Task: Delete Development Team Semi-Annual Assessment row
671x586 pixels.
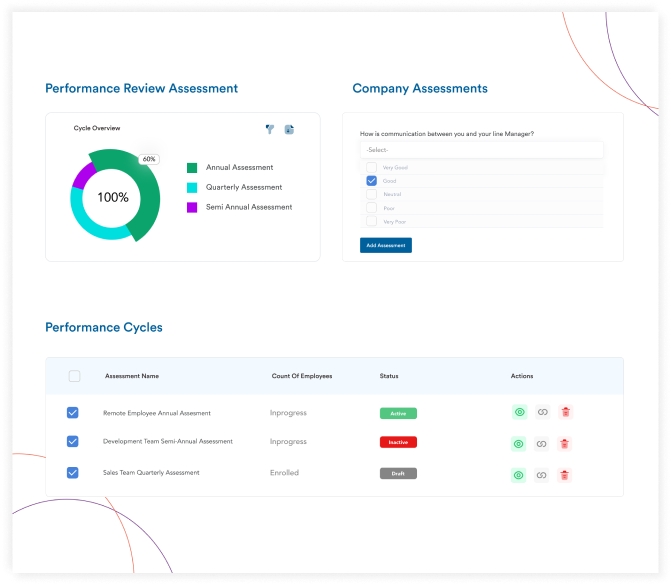Action: coord(564,444)
